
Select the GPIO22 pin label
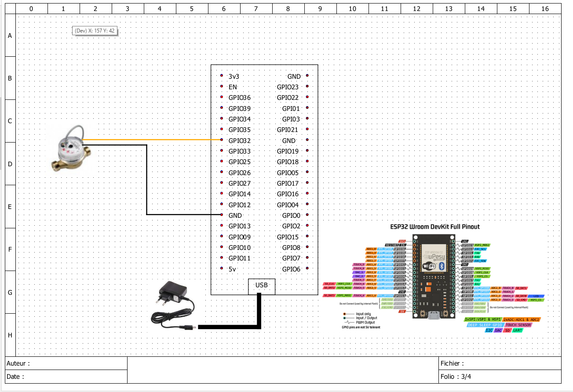288,98
